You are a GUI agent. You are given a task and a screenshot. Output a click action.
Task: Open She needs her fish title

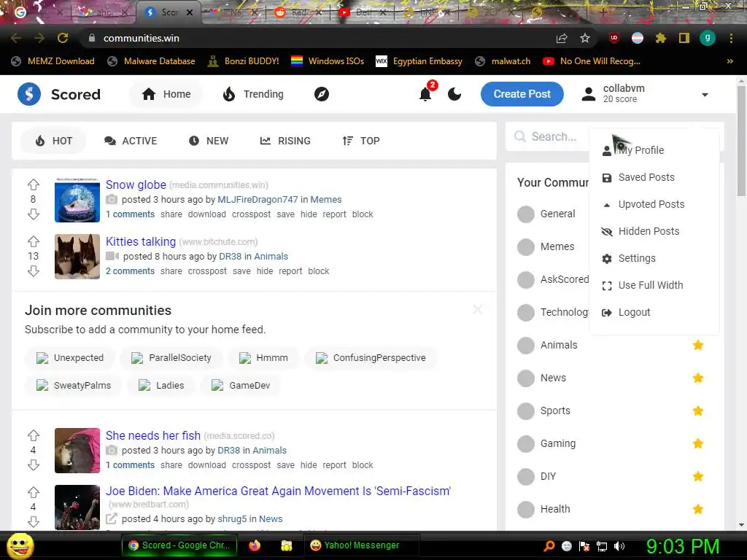tap(153, 436)
